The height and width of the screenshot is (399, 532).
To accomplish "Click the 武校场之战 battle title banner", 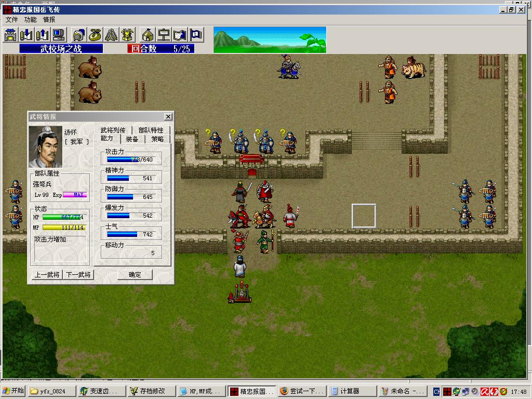I will pos(61,49).
